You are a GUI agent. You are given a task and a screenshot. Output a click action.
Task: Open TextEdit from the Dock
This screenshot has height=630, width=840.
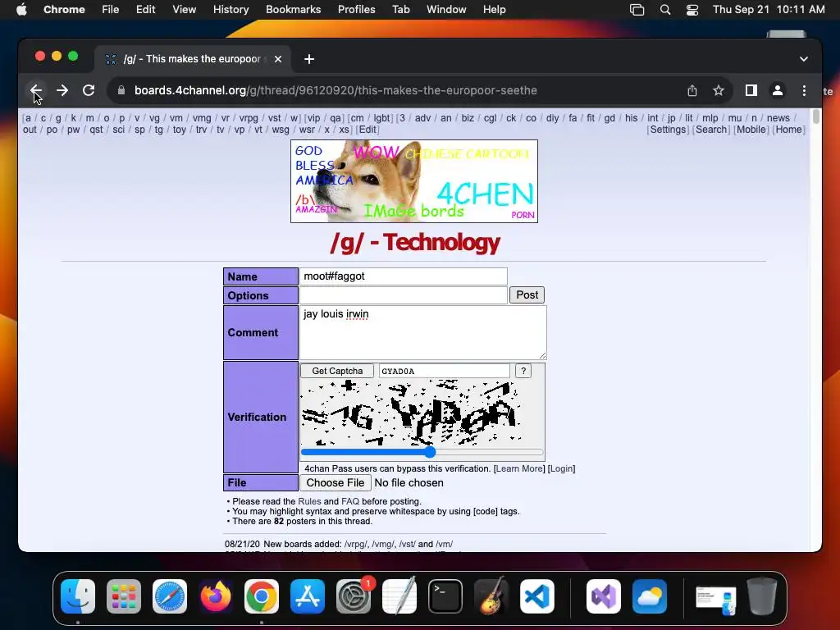[x=399, y=596]
